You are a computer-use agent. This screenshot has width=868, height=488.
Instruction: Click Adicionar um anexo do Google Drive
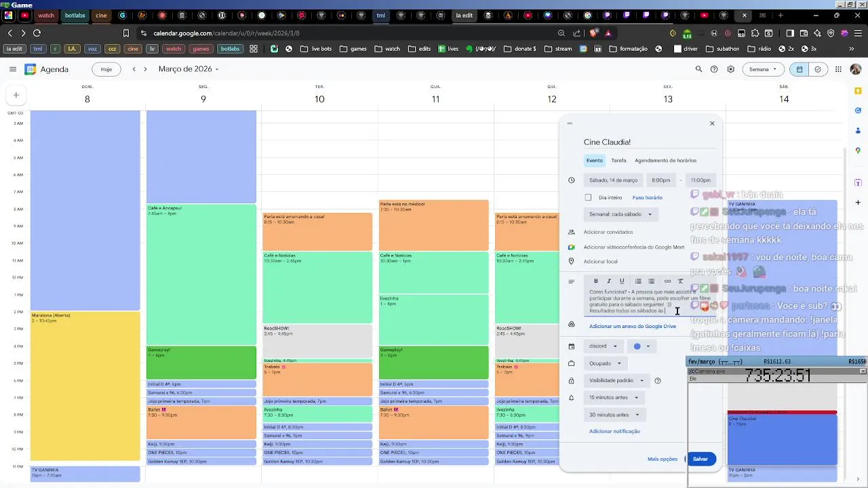click(633, 326)
